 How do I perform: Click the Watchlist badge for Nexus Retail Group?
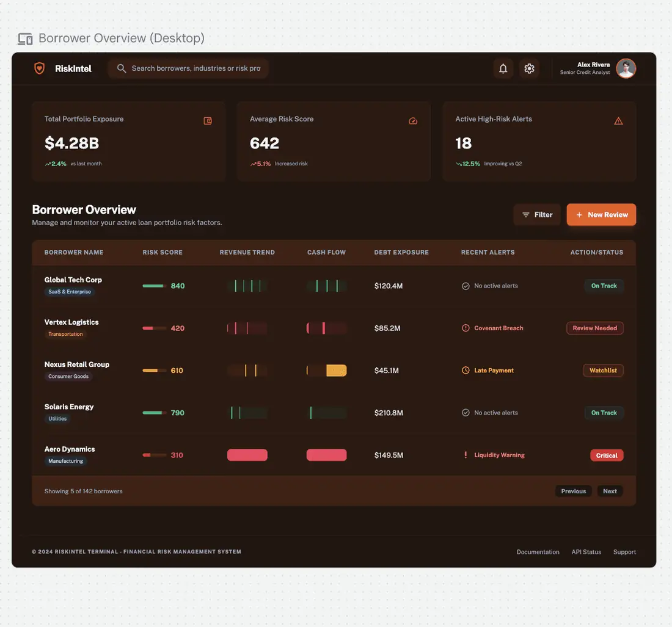603,371
